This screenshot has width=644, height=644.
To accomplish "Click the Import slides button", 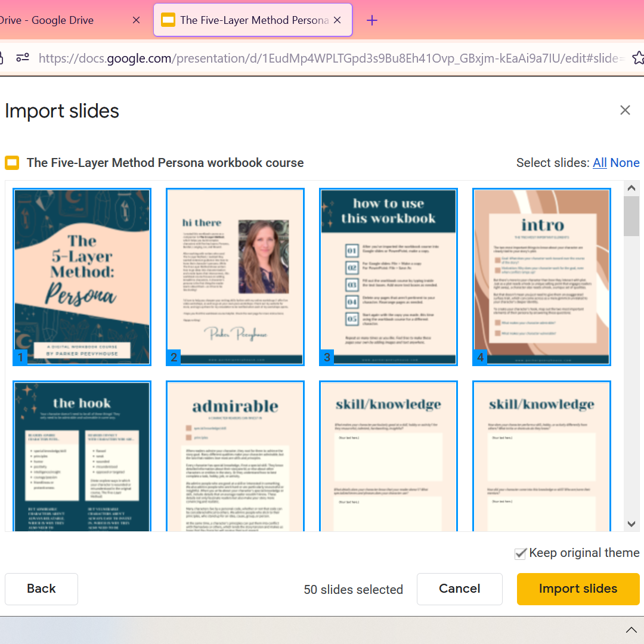I will coord(578,589).
